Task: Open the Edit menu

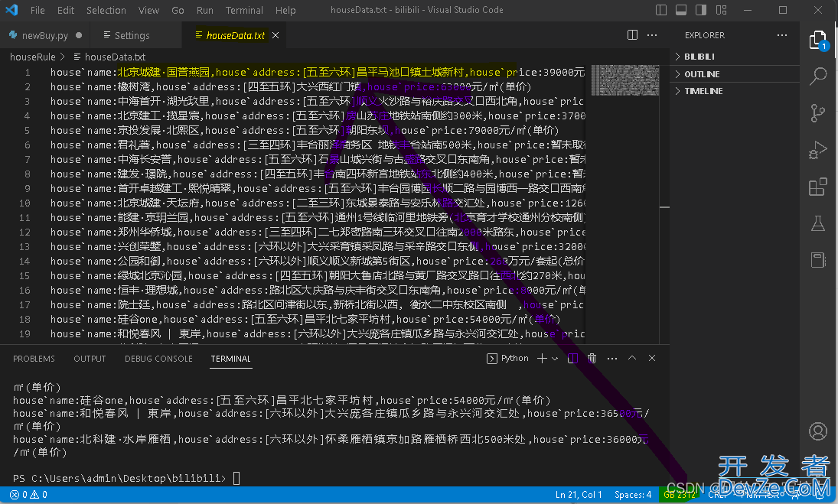Action: click(x=66, y=10)
